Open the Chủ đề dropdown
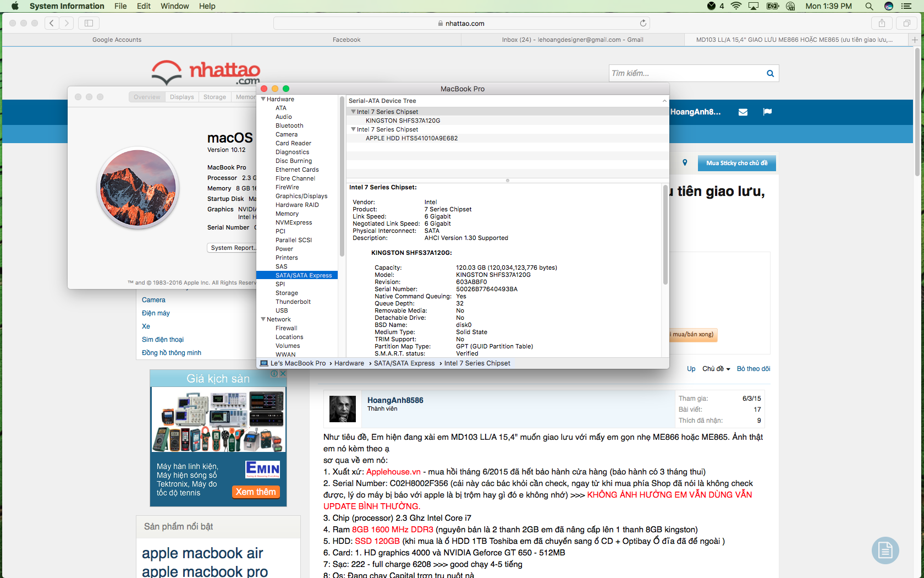 click(x=716, y=369)
